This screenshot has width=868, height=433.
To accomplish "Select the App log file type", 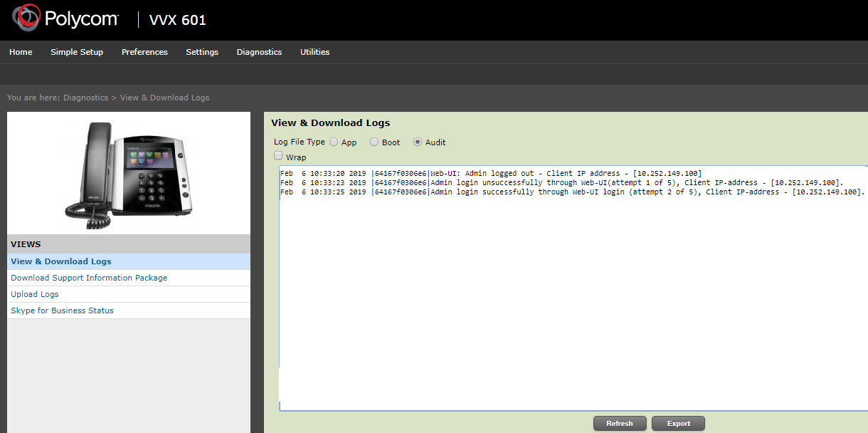I will pyautogui.click(x=334, y=142).
